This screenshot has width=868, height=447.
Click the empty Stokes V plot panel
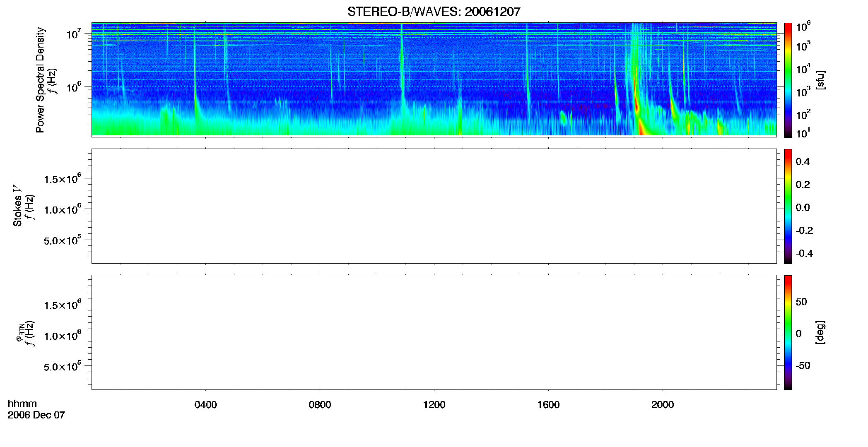coord(434,206)
